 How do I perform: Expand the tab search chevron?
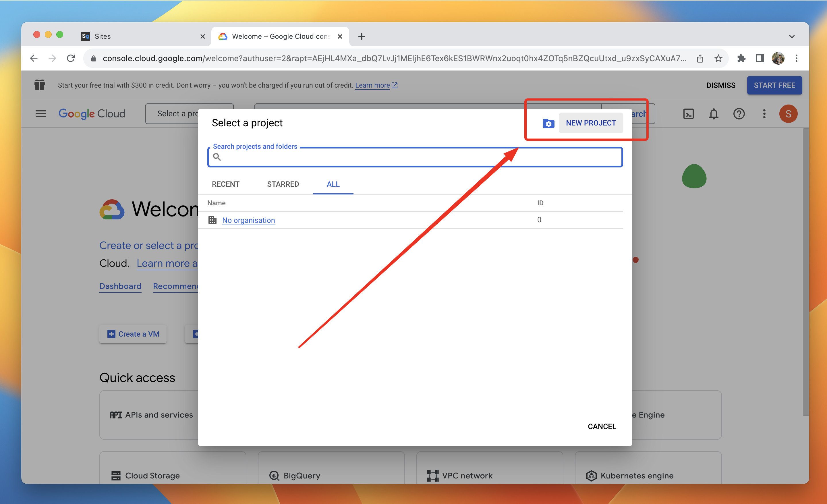point(792,36)
